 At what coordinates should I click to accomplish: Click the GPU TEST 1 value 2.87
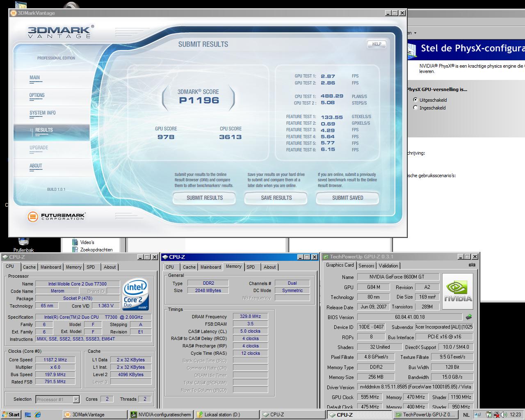(328, 76)
